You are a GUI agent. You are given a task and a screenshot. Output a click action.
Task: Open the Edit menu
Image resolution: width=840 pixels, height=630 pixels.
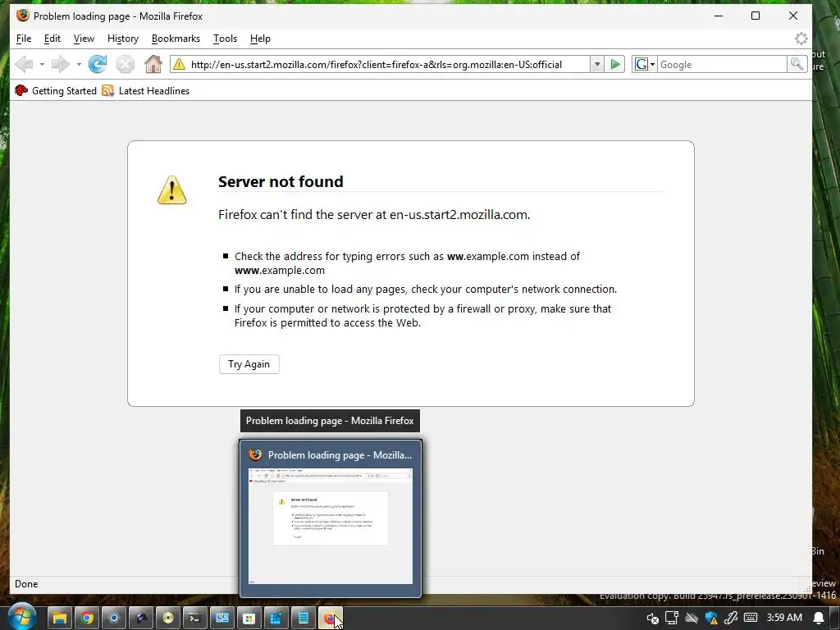click(x=52, y=39)
